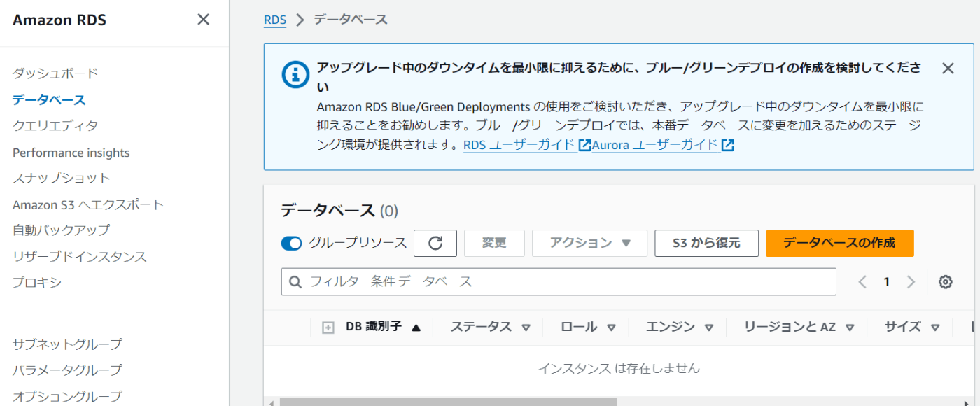Close the Amazon RDS sidebar panel
The width and height of the screenshot is (980, 406).
click(203, 20)
